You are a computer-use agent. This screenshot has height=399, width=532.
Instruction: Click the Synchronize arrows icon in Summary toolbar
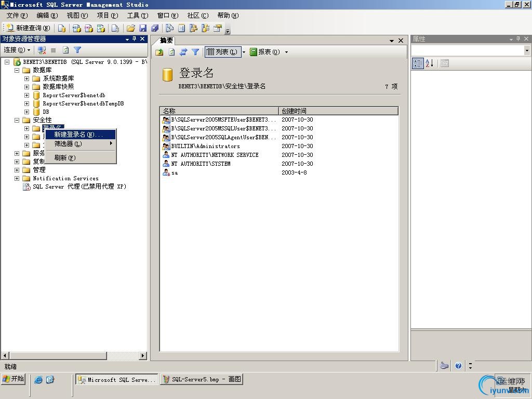pyautogui.click(x=183, y=52)
